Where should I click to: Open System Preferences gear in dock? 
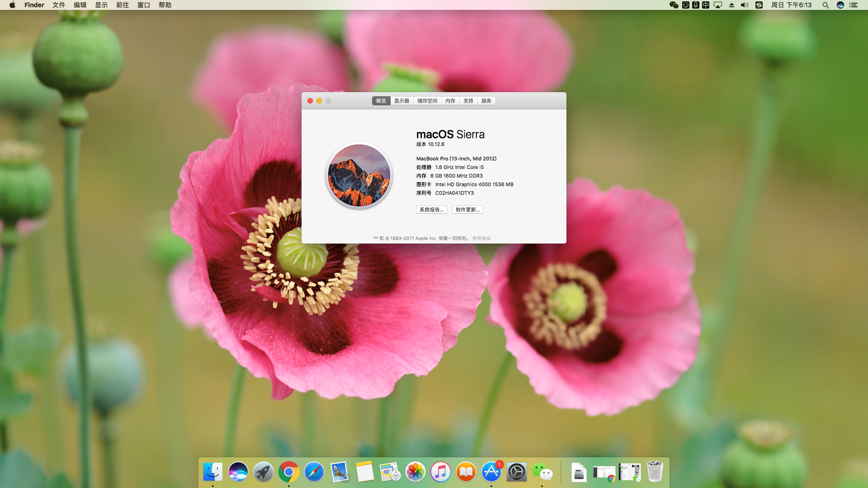(x=517, y=473)
